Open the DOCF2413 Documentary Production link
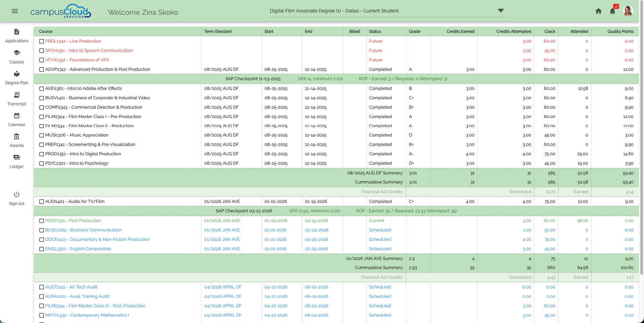This screenshot has height=323, width=644. point(98,239)
